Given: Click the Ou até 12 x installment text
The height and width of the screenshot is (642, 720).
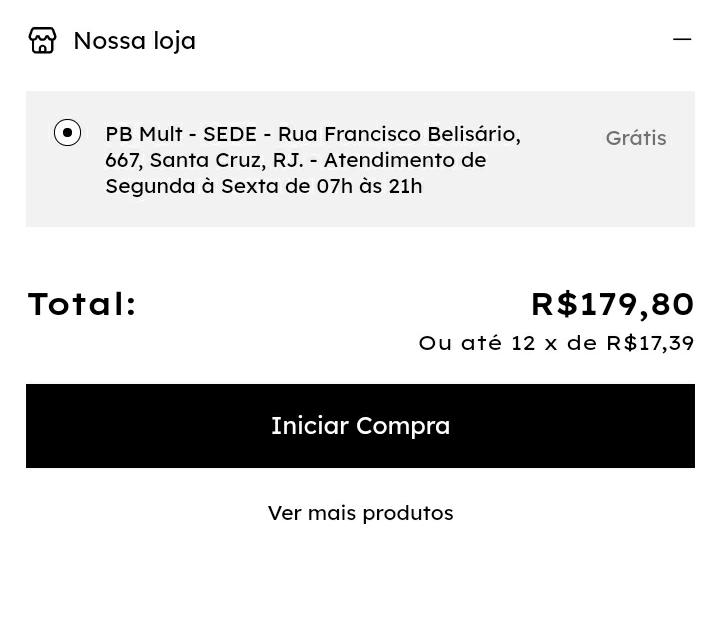Looking at the screenshot, I should click(507, 343).
